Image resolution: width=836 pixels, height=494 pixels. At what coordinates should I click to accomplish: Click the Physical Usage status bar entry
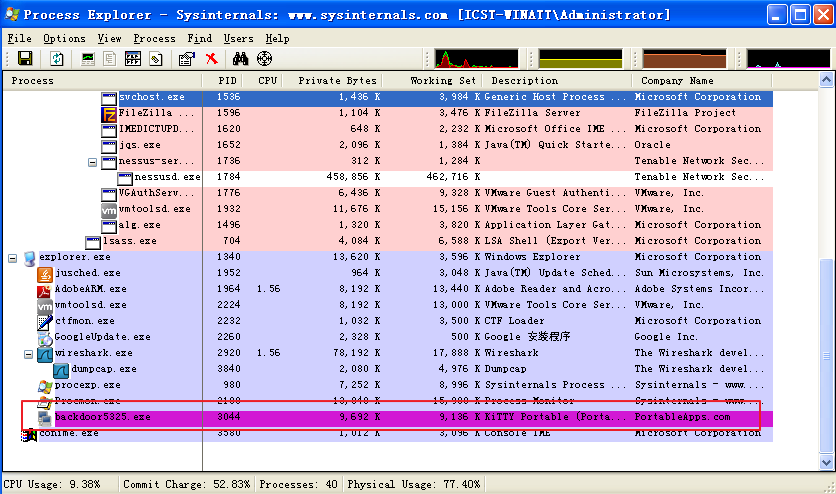point(414,484)
